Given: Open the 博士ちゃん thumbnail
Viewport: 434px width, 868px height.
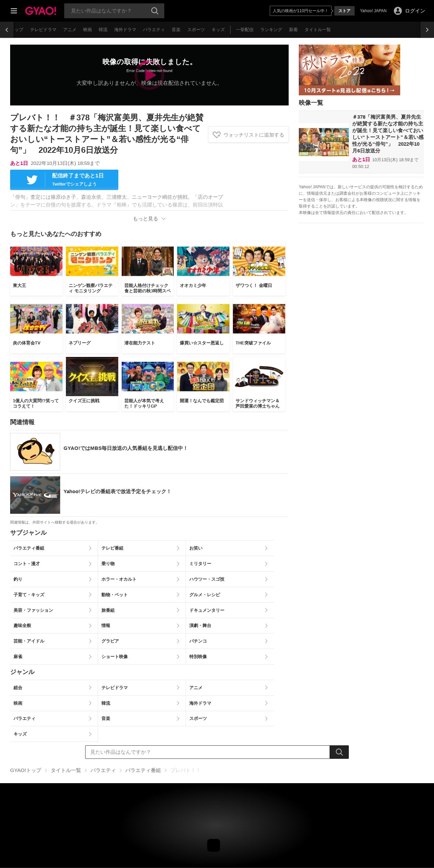Looking at the screenshot, I should [259, 377].
